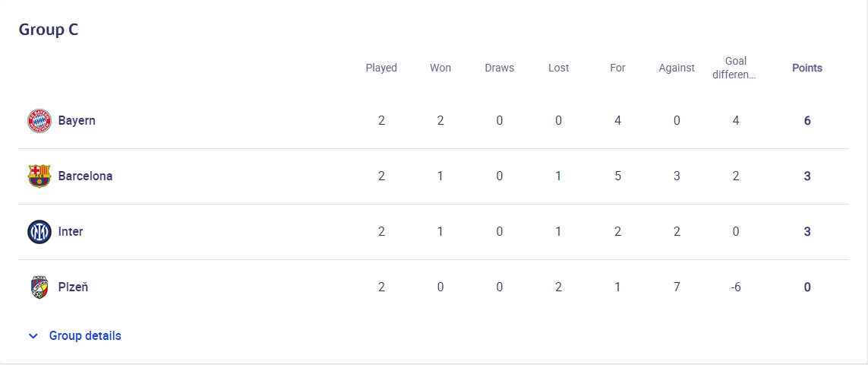Click the For column header
Image resolution: width=868 pixels, height=365 pixels.
pos(617,68)
